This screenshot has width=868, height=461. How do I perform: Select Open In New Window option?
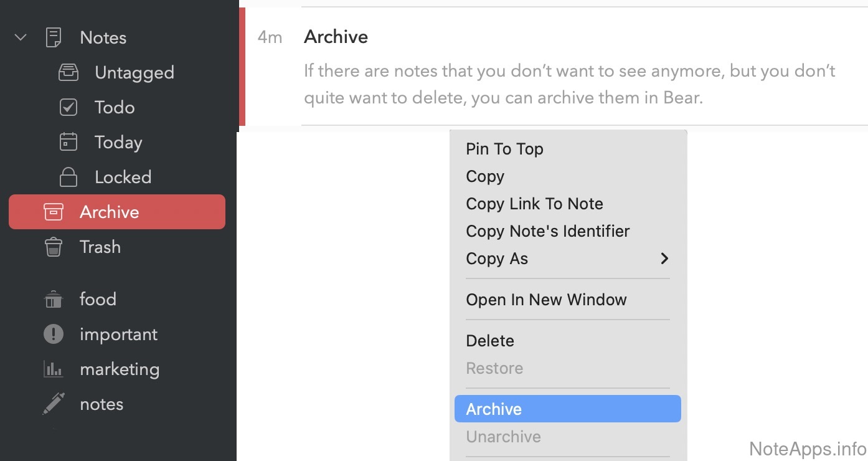click(546, 300)
